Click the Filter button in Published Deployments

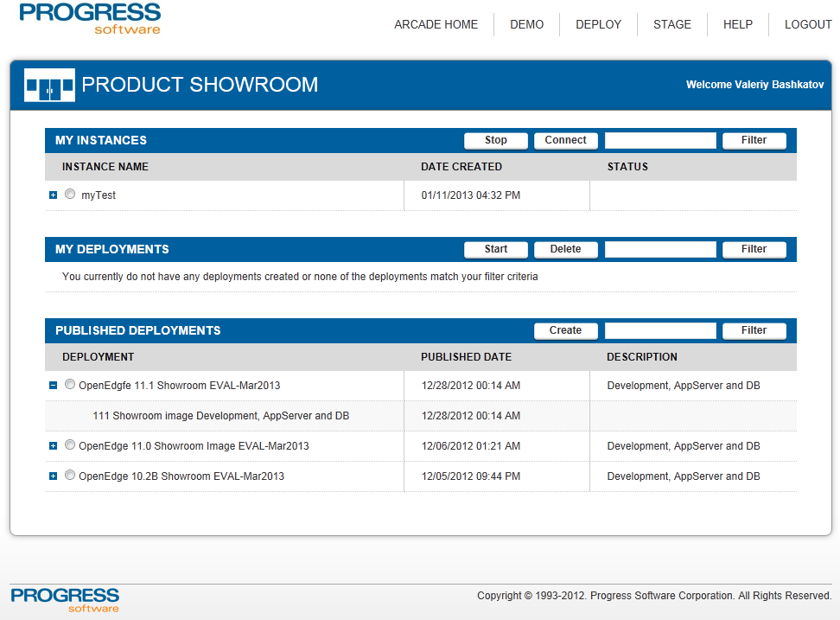pyautogui.click(x=754, y=330)
